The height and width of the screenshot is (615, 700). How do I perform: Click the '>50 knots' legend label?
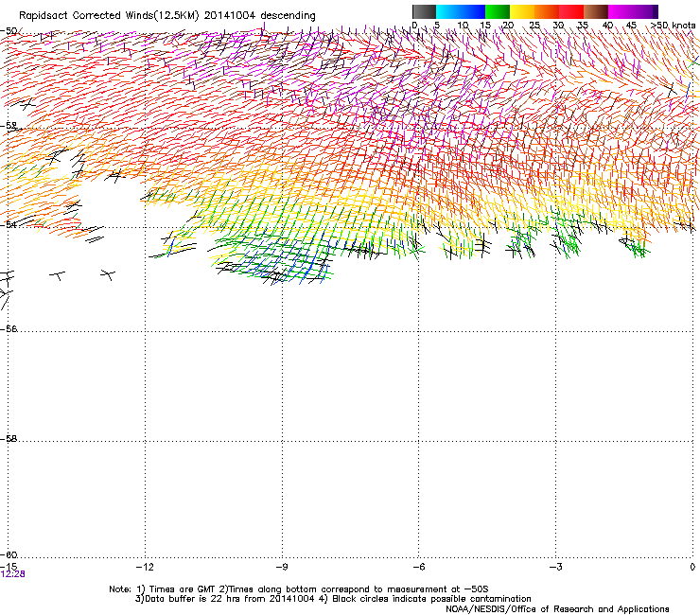pyautogui.click(x=673, y=26)
